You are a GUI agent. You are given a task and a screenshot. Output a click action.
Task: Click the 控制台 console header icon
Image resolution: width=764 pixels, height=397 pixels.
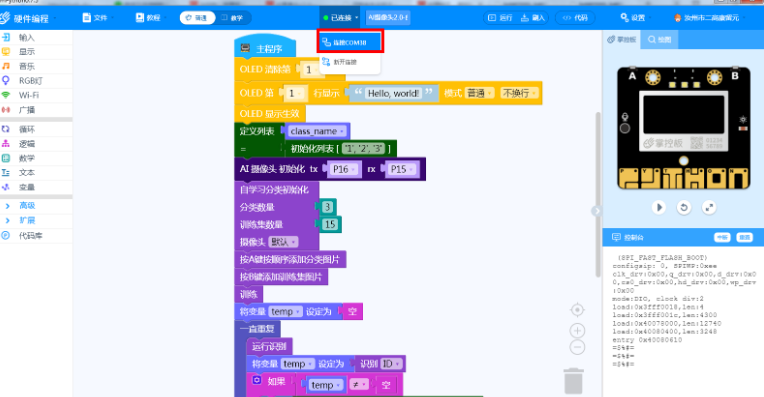616,237
